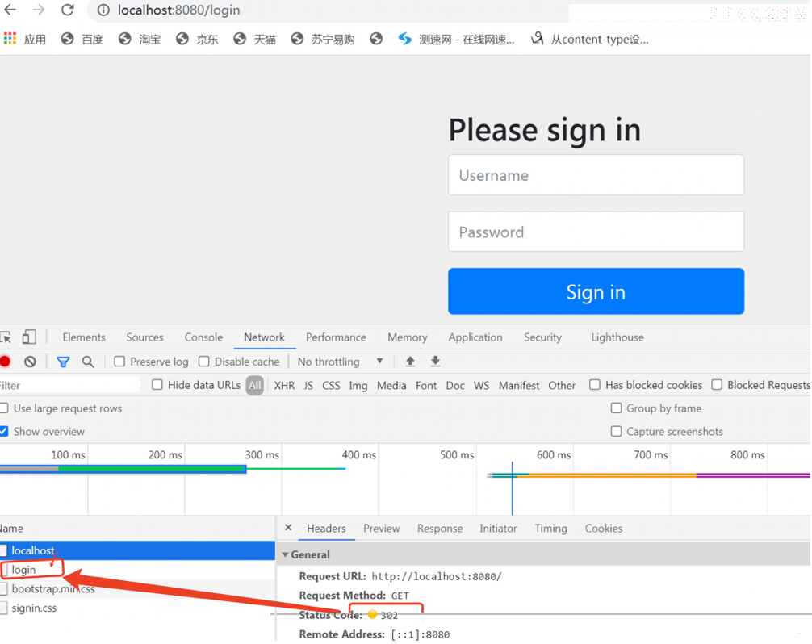The image size is (812, 644).
Task: Focus the Password field
Action: pyautogui.click(x=596, y=232)
